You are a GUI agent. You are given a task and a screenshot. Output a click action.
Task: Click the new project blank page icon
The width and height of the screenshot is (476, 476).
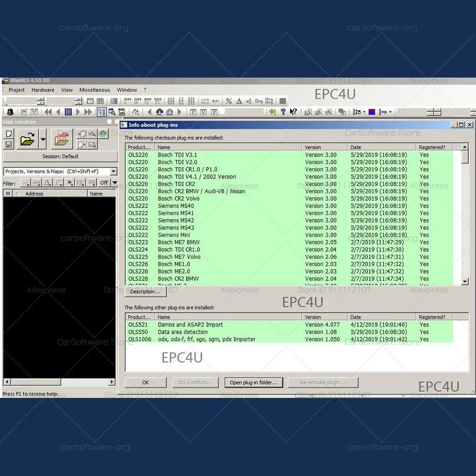coord(9,134)
